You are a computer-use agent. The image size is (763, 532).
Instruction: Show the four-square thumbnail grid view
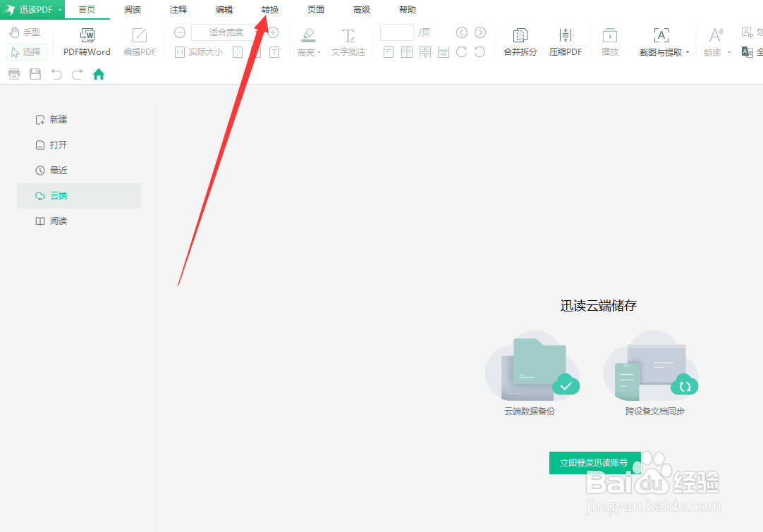tap(425, 52)
